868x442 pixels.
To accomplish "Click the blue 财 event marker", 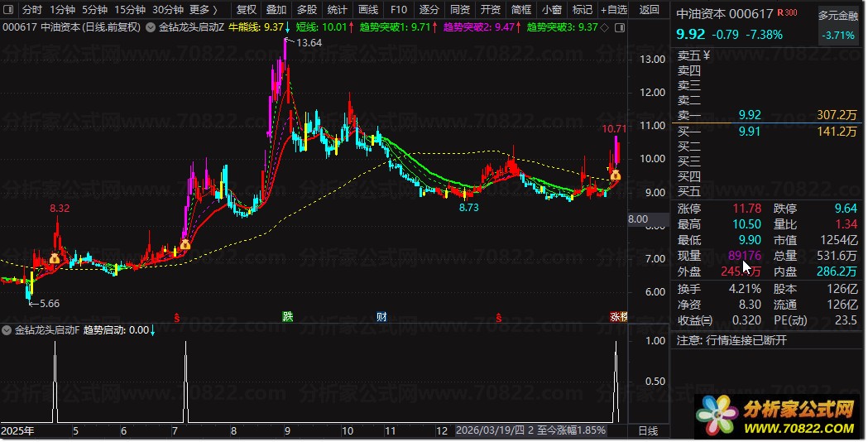I will tap(381, 316).
